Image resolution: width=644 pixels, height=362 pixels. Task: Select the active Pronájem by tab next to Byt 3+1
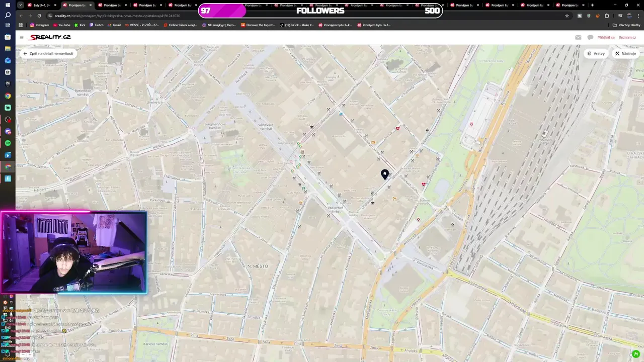pos(77,5)
